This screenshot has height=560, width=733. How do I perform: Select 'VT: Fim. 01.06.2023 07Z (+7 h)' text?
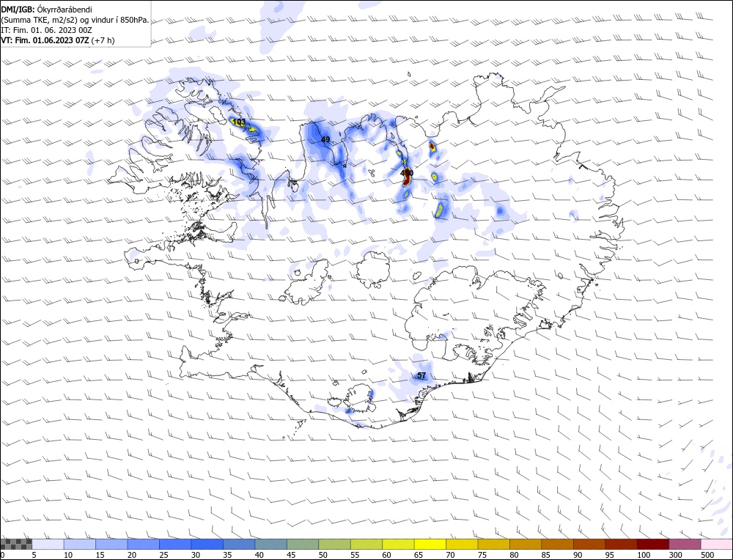coord(57,40)
